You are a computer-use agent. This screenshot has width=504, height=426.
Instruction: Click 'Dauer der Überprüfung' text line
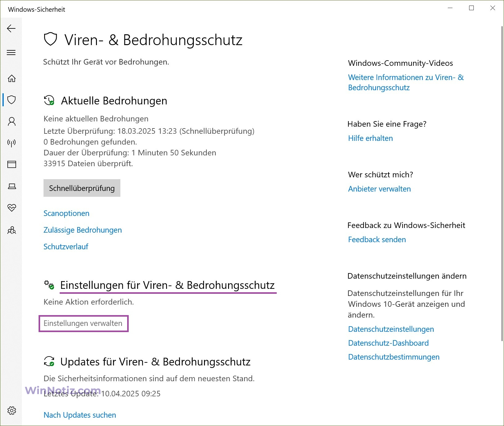tap(130, 153)
